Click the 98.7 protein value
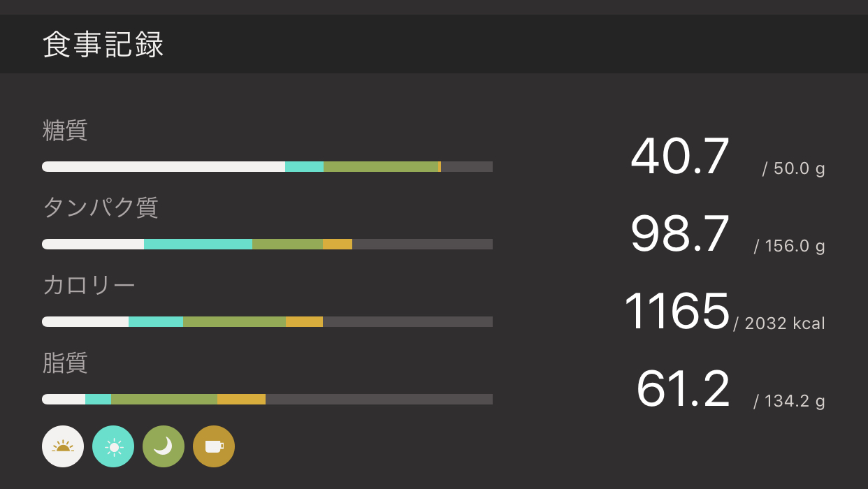Viewport: 868px width, 489px height. tap(680, 234)
